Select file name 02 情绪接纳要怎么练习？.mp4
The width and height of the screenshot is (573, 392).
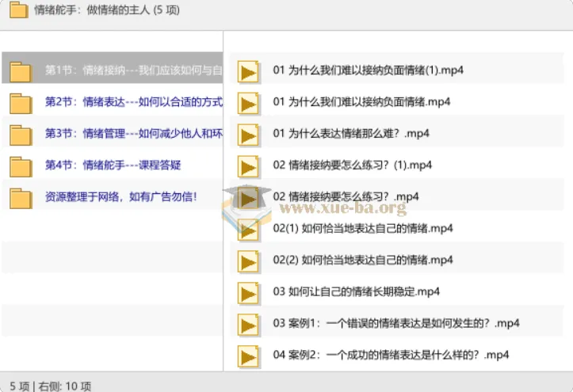[x=346, y=197]
